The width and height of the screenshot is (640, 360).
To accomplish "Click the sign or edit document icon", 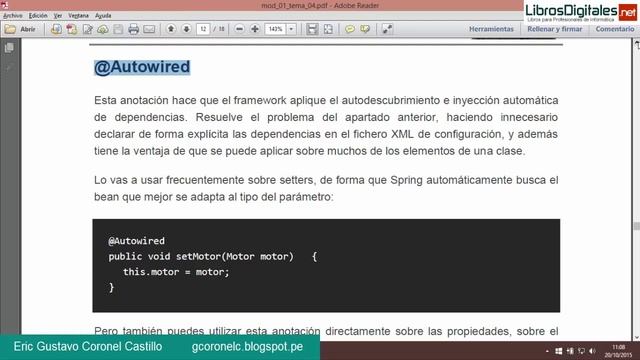I will (x=87, y=29).
